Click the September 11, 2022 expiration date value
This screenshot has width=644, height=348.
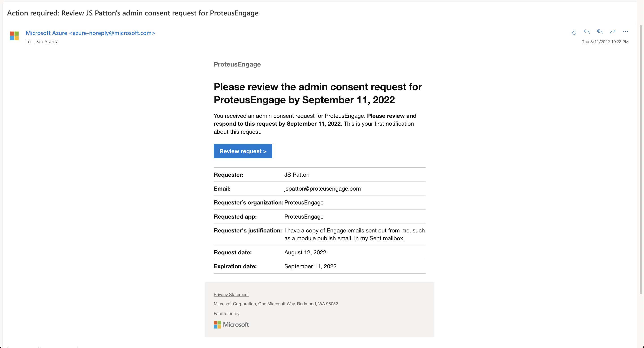[310, 266]
